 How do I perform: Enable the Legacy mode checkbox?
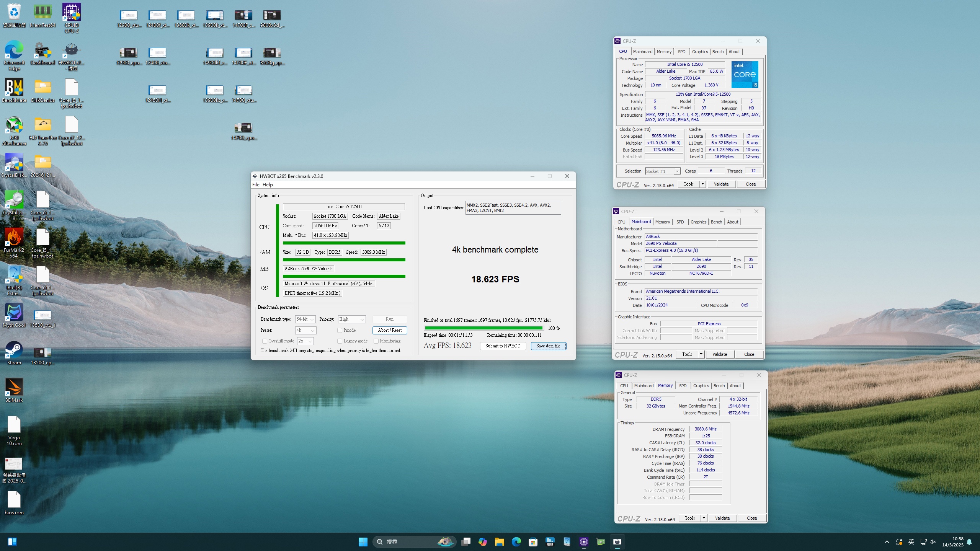[x=340, y=341]
